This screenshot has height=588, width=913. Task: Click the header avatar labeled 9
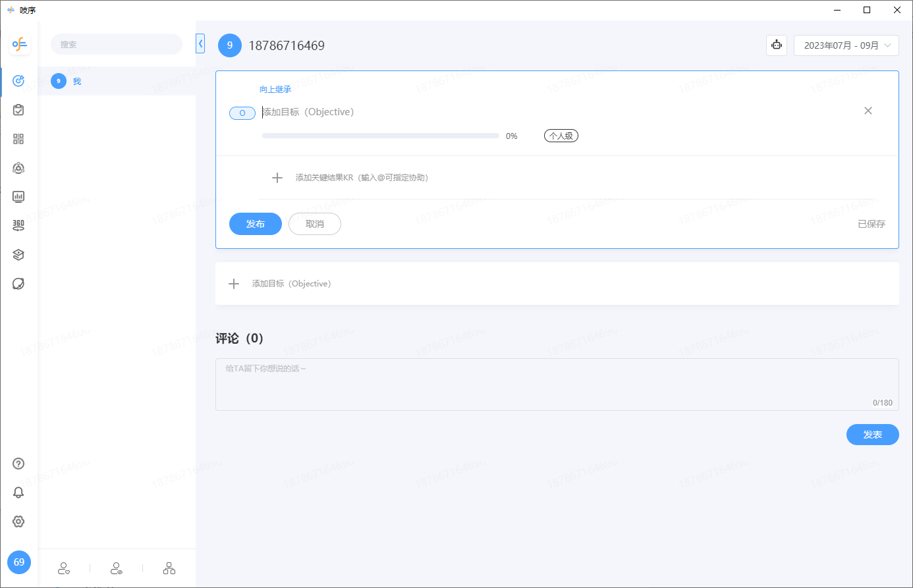230,45
